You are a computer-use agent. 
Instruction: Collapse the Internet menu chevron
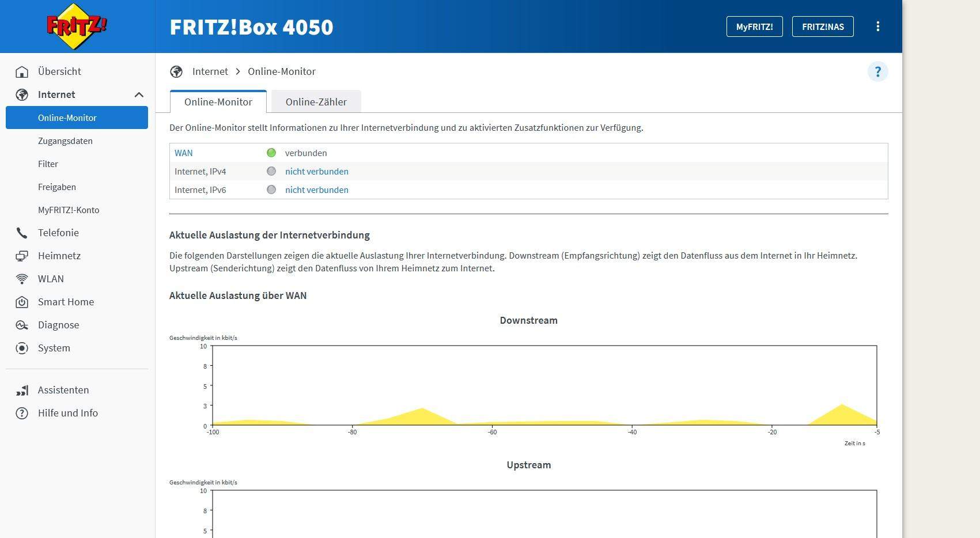[x=139, y=94]
